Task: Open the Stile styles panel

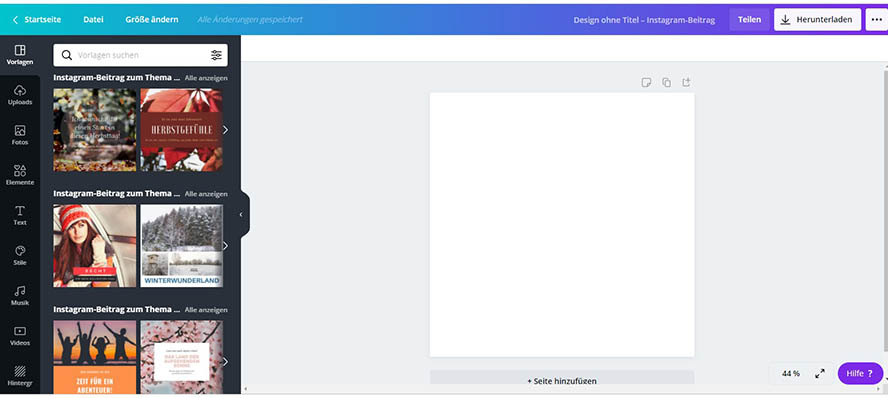Action: tap(20, 256)
